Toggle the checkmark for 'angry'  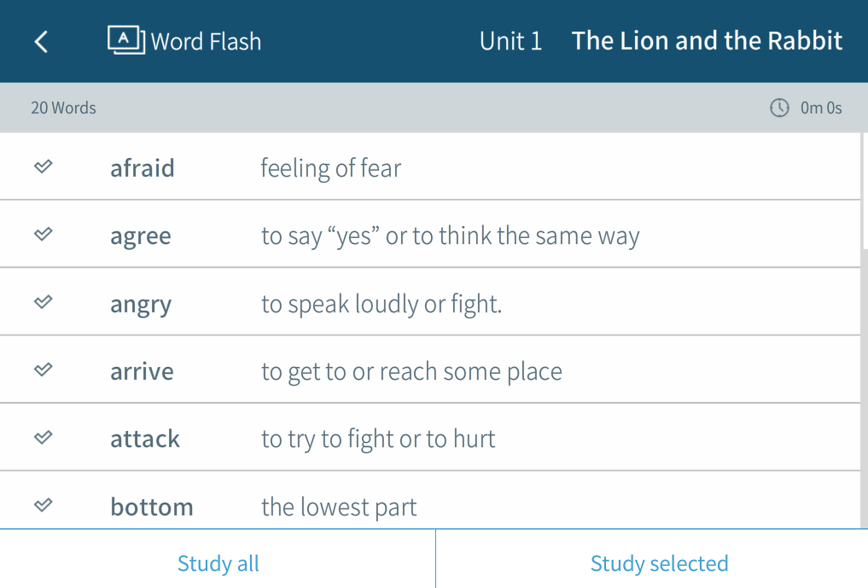tap(44, 302)
